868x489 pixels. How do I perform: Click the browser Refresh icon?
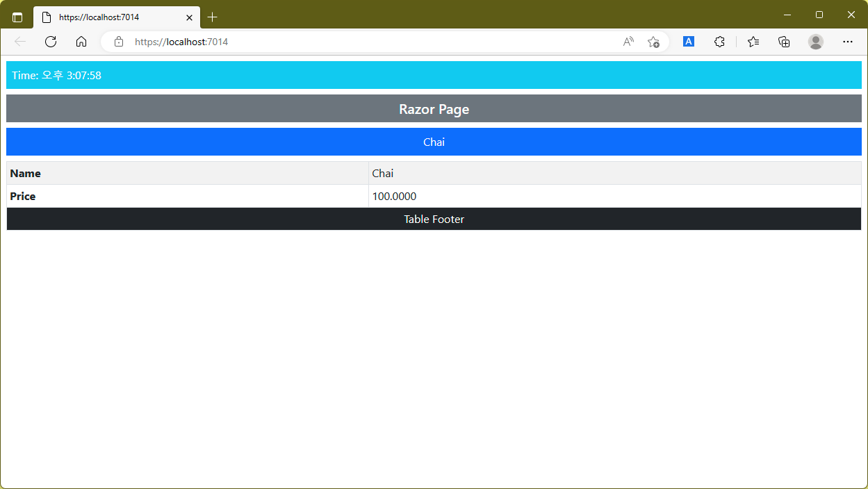coord(51,42)
